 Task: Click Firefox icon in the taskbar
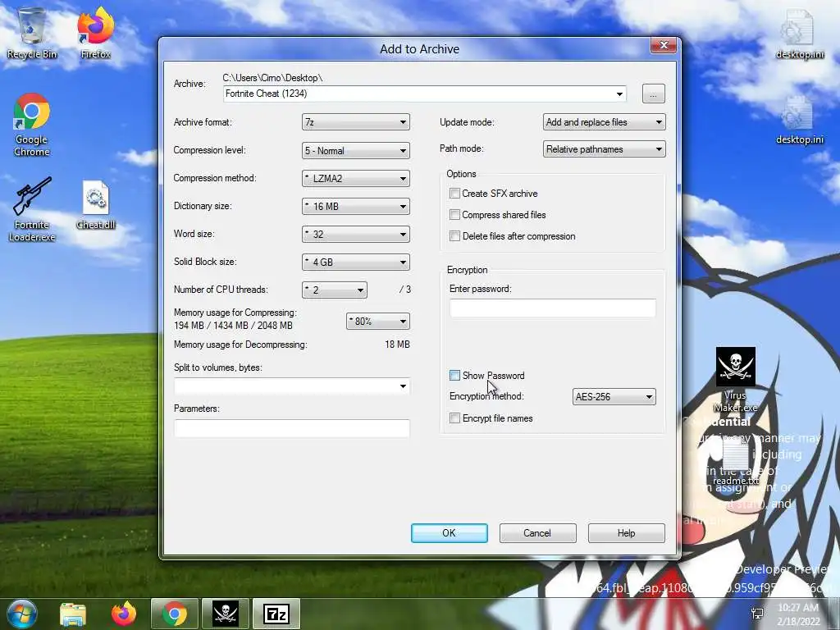[x=124, y=614]
